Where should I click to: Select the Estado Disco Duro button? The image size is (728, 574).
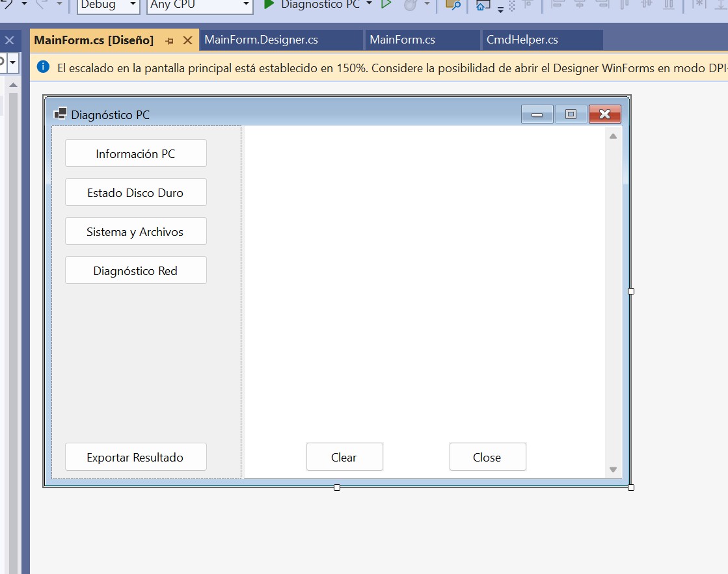click(135, 192)
